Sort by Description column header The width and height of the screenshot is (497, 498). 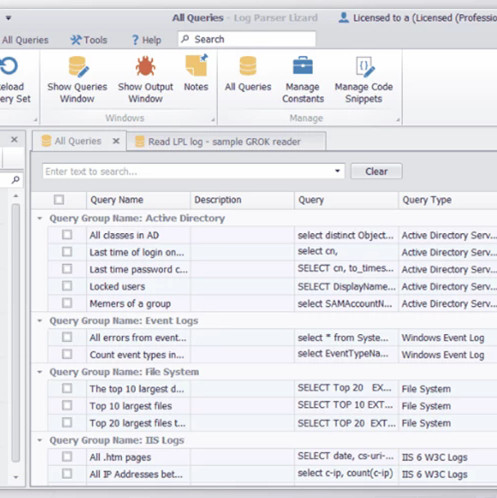click(242, 200)
